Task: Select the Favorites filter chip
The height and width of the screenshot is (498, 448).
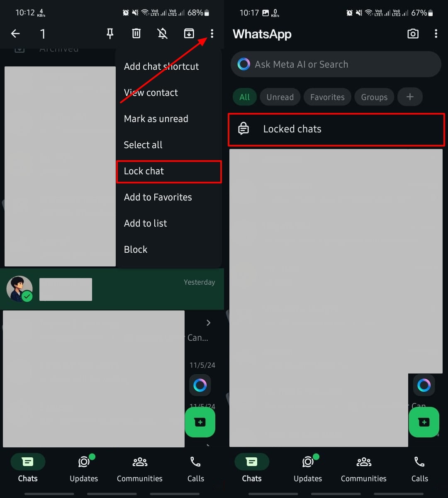Action: 327,97
